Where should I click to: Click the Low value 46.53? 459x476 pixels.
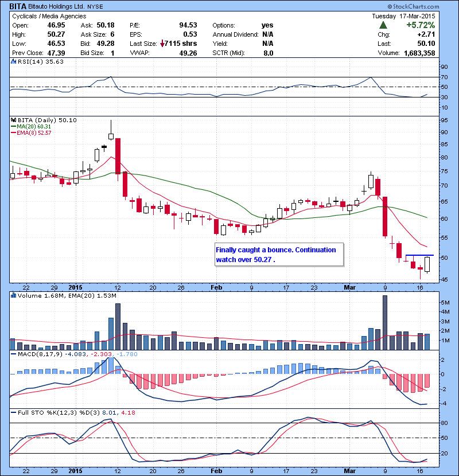pyautogui.click(x=56, y=44)
